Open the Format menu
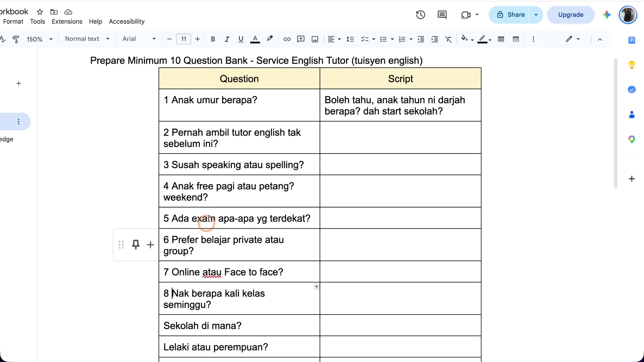This screenshot has width=644, height=362. 13,21
